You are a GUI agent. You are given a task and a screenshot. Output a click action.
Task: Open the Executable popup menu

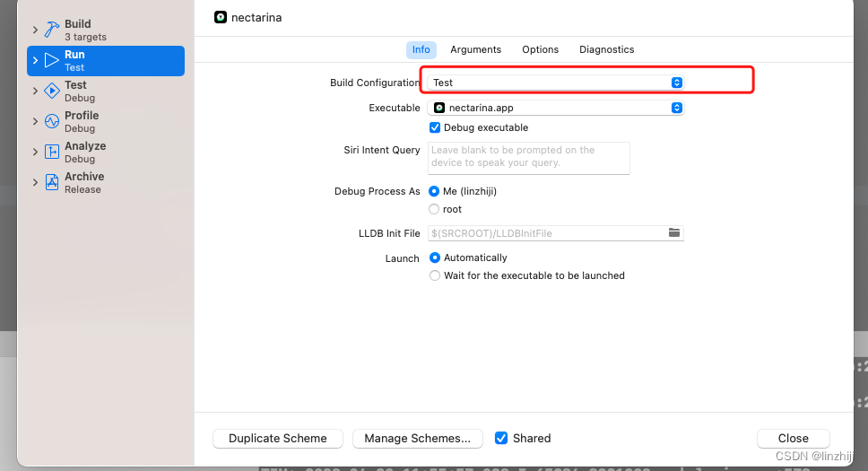pos(556,108)
